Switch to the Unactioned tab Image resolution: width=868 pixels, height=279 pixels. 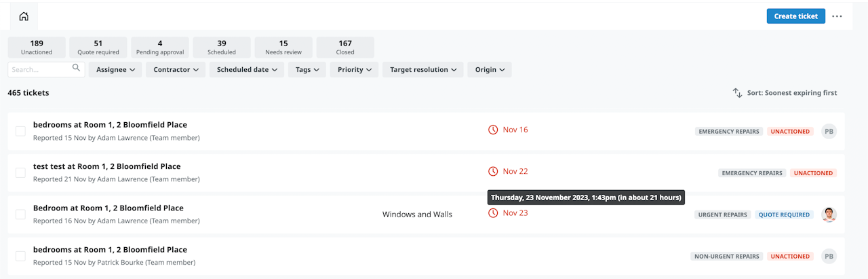[x=37, y=47]
